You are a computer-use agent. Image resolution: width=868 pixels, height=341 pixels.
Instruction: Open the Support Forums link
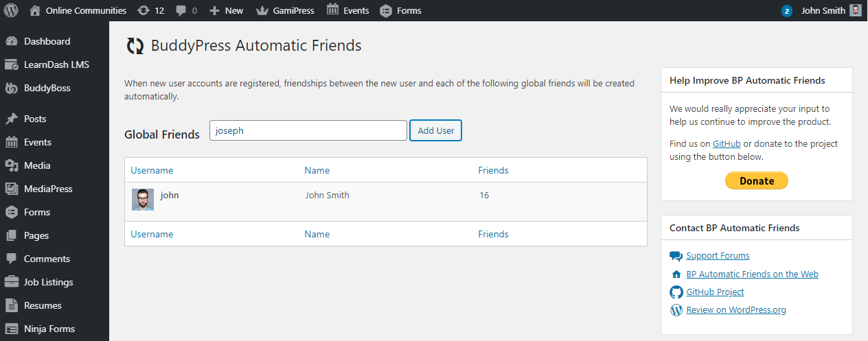(x=718, y=256)
